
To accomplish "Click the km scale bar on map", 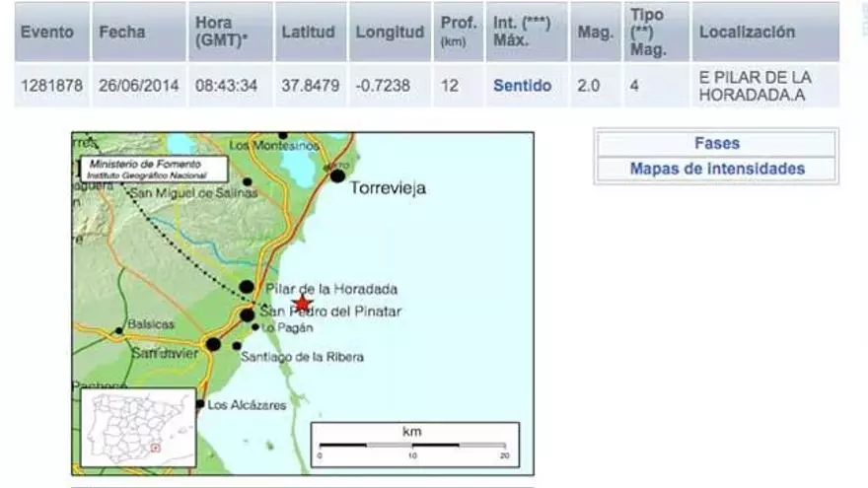I will click(412, 446).
